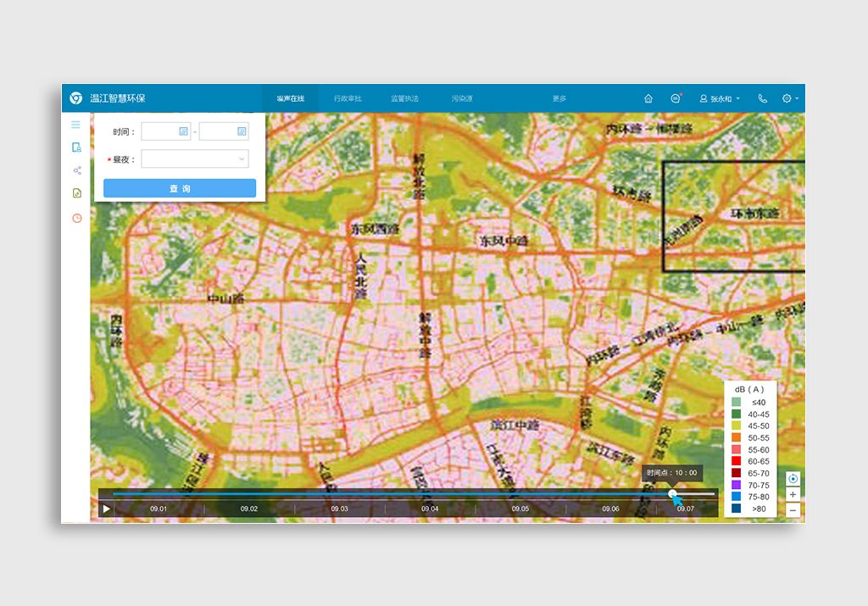Click the 60-65 red legend swatch
This screenshot has height=606, width=868.
pyautogui.click(x=737, y=461)
